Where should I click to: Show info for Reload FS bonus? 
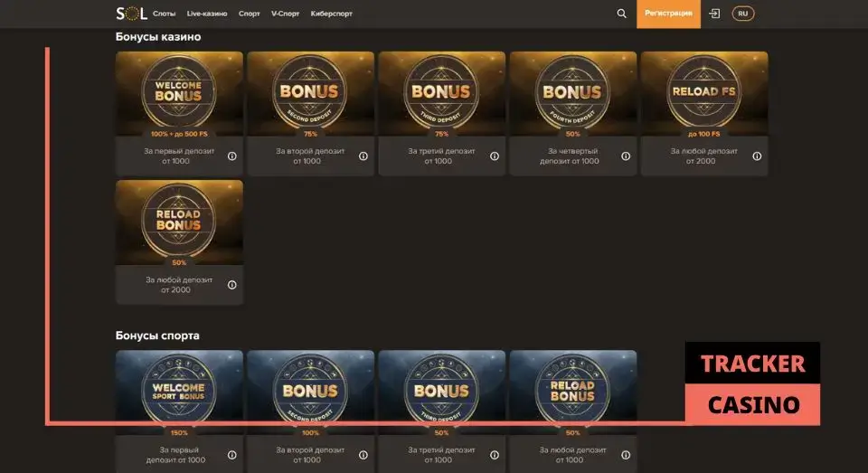coord(757,156)
